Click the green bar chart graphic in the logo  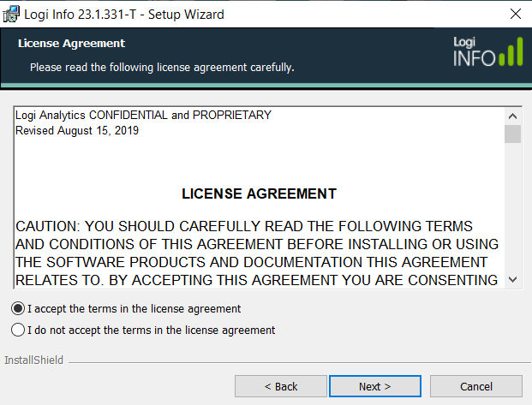(x=511, y=51)
